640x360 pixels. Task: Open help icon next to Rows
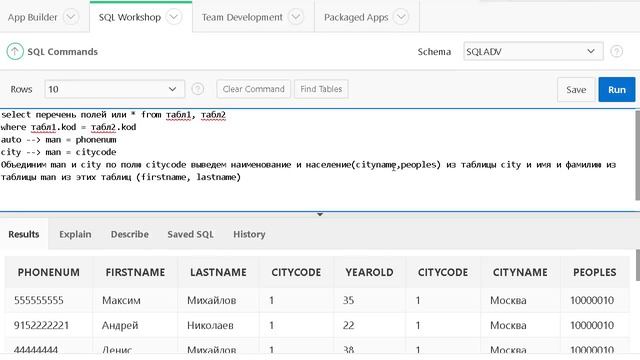pos(198,89)
